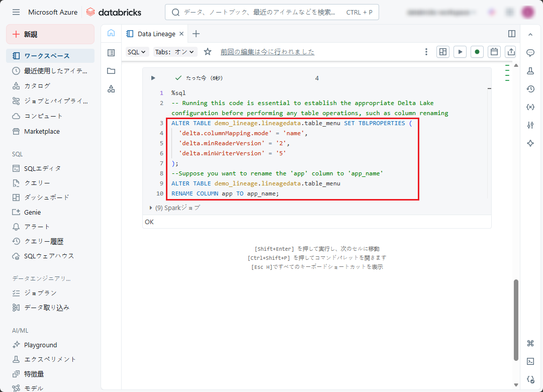This screenshot has height=392, width=543.
Task: Open the Assistant sparkle icon in right sidebar
Action: (530, 143)
